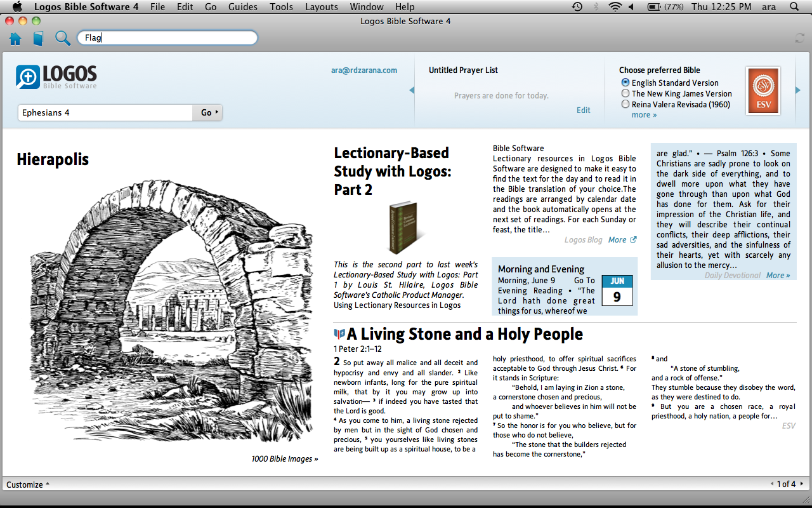The height and width of the screenshot is (508, 812).
Task: Click Edit on the prayer list
Action: [584, 110]
